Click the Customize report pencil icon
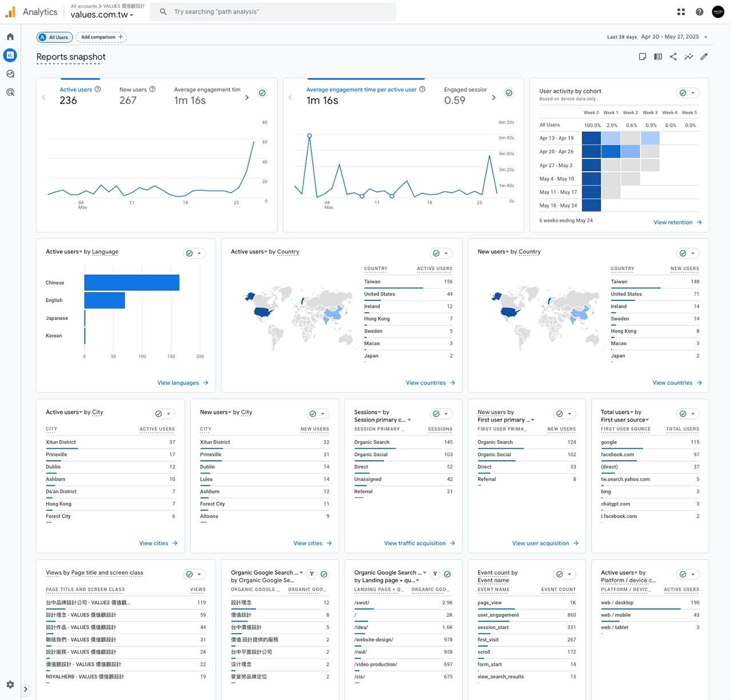Viewport: 731px width, 700px height. pos(704,57)
